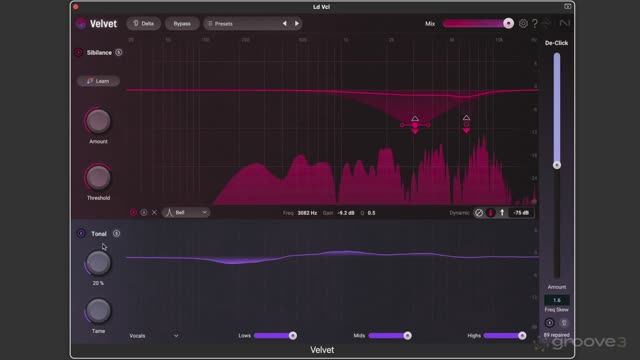Click the Learn button
Viewport: 640px width, 360px height.
coord(98,81)
